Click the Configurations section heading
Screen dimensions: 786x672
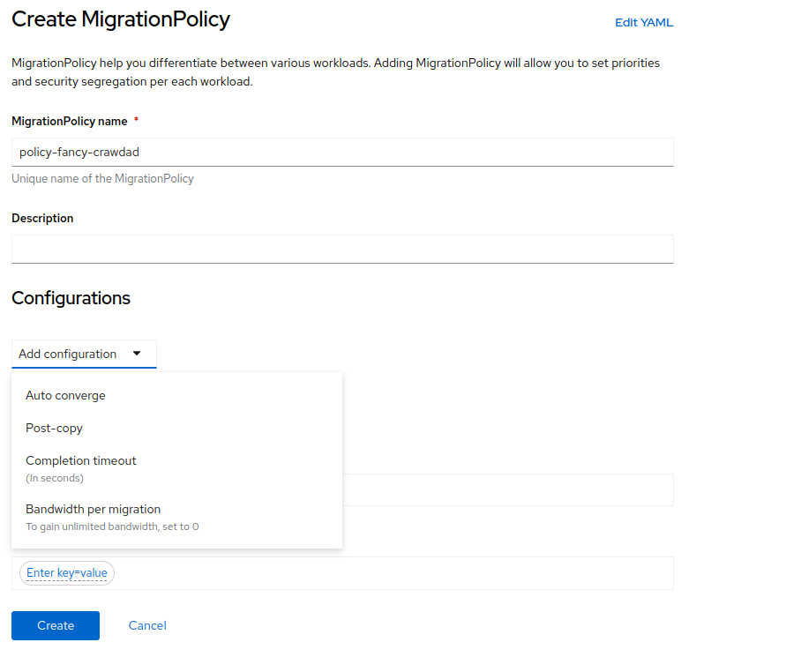[x=71, y=298]
